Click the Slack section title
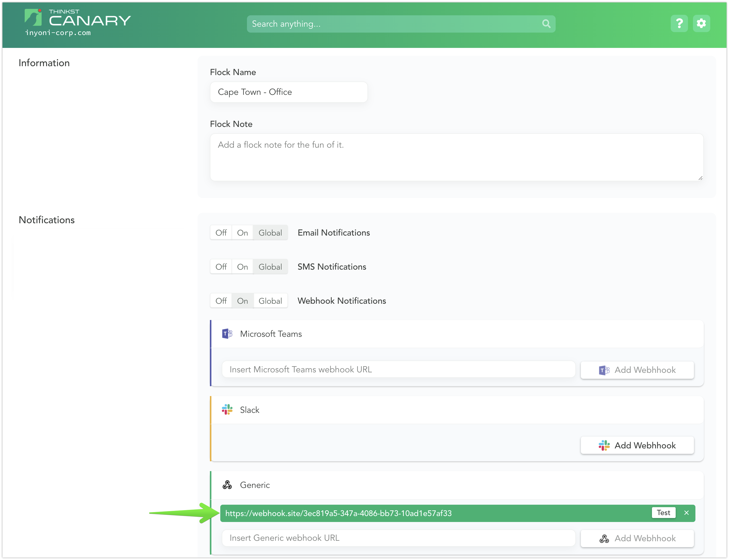Screen dimensions: 729x560 pyautogui.click(x=250, y=410)
